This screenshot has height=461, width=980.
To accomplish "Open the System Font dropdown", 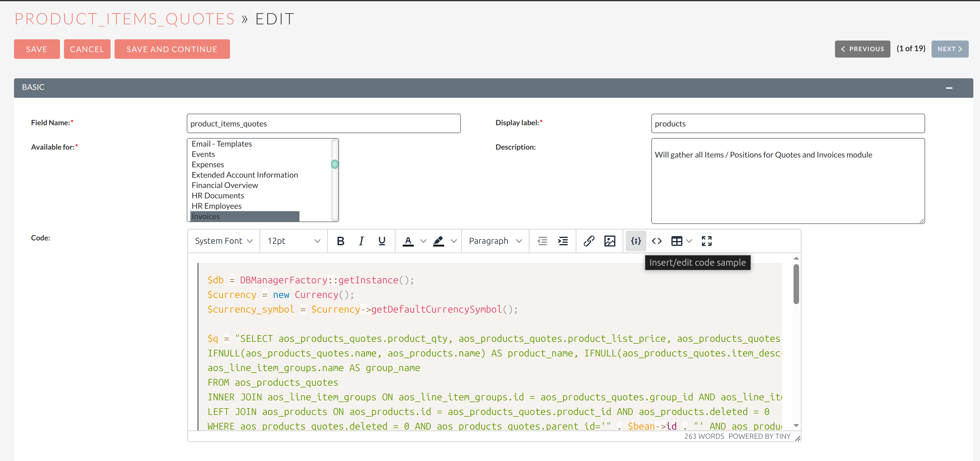I will [223, 241].
